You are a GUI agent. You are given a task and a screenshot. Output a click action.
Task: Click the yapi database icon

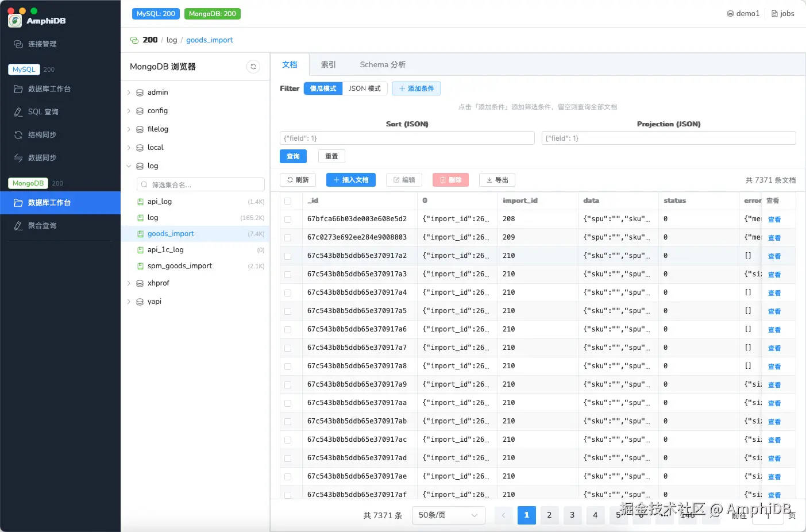[x=140, y=302]
